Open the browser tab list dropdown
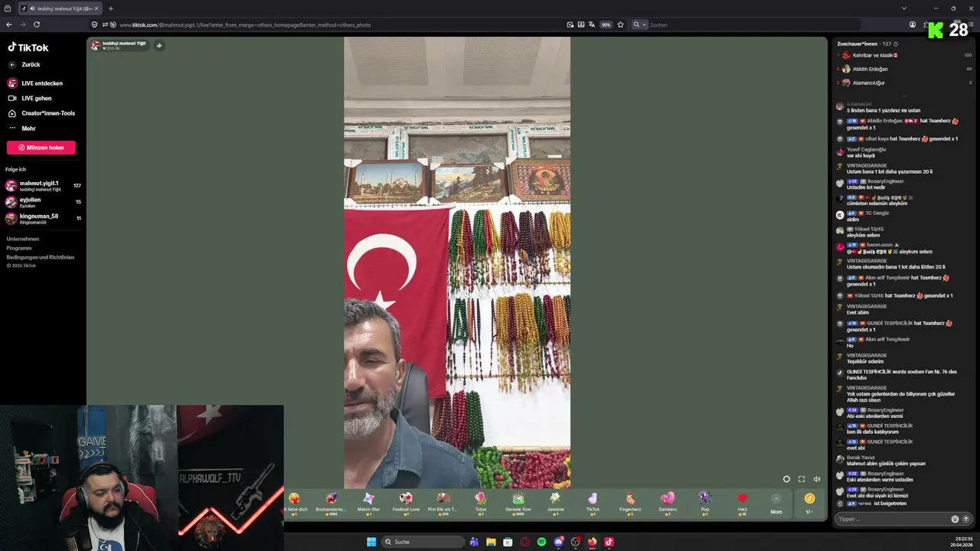This screenshot has height=551, width=980. coord(903,8)
